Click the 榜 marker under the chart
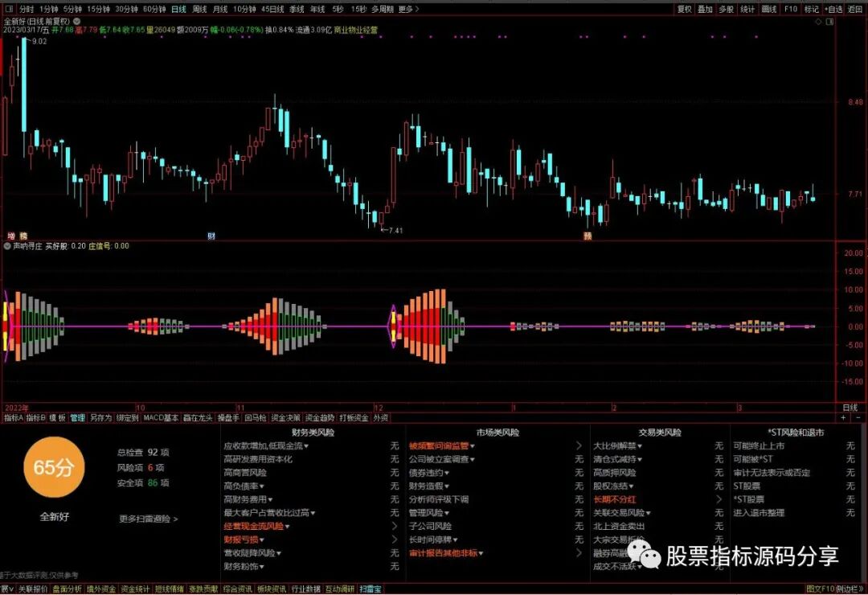The width and height of the screenshot is (868, 595). coord(23,236)
